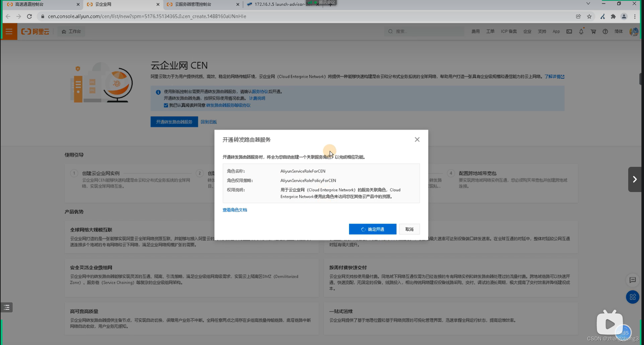The image size is (644, 345).
Task: Toggle the 转发路由器服务等级协议 agreement checkbox
Action: 166,105
